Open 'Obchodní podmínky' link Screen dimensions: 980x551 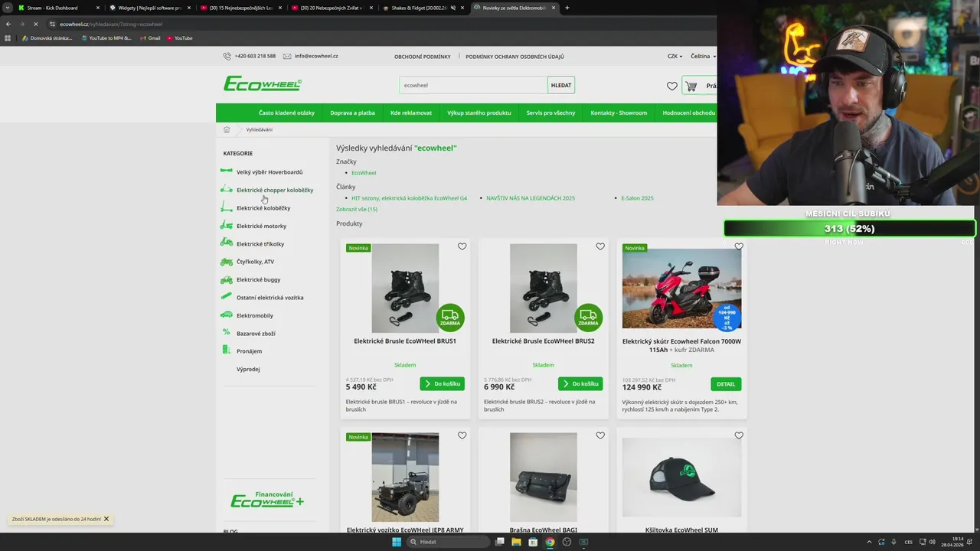pos(423,57)
